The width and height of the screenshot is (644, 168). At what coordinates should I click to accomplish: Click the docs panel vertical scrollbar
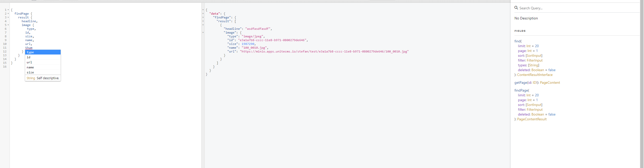tap(642, 84)
